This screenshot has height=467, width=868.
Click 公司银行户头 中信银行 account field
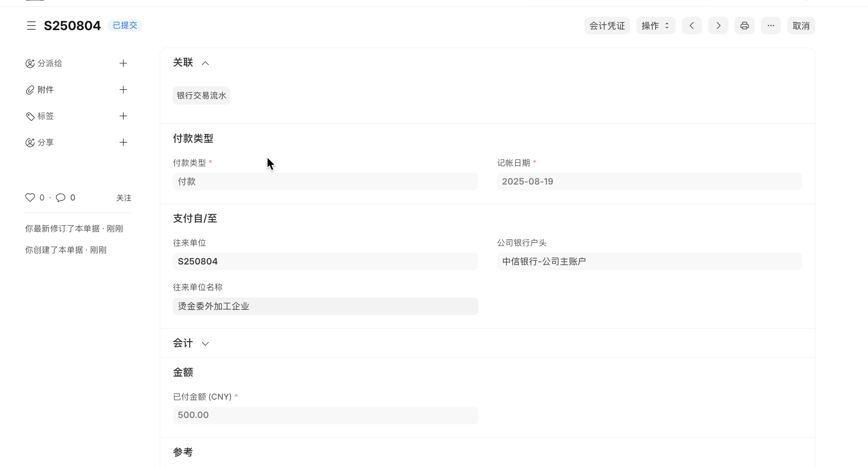point(649,262)
